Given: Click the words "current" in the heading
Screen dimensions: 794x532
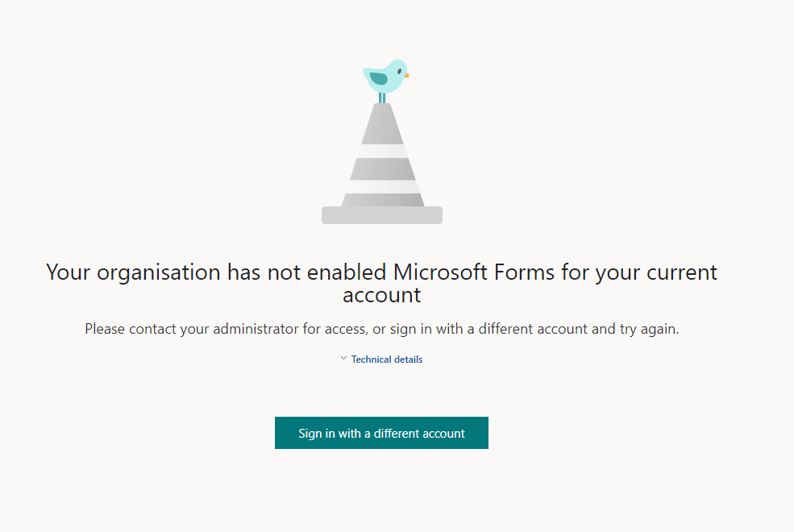Looking at the screenshot, I should (682, 272).
